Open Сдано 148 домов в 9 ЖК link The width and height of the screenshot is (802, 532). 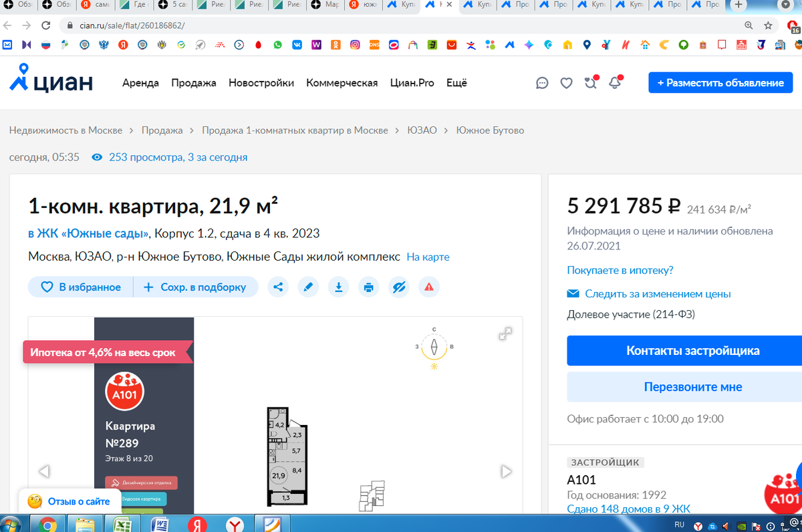pos(629,509)
